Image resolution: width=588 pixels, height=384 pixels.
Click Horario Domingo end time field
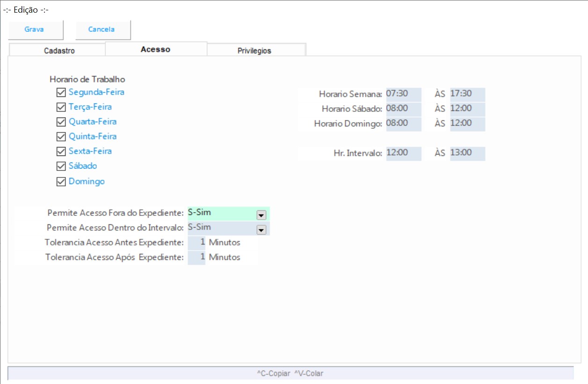(467, 124)
